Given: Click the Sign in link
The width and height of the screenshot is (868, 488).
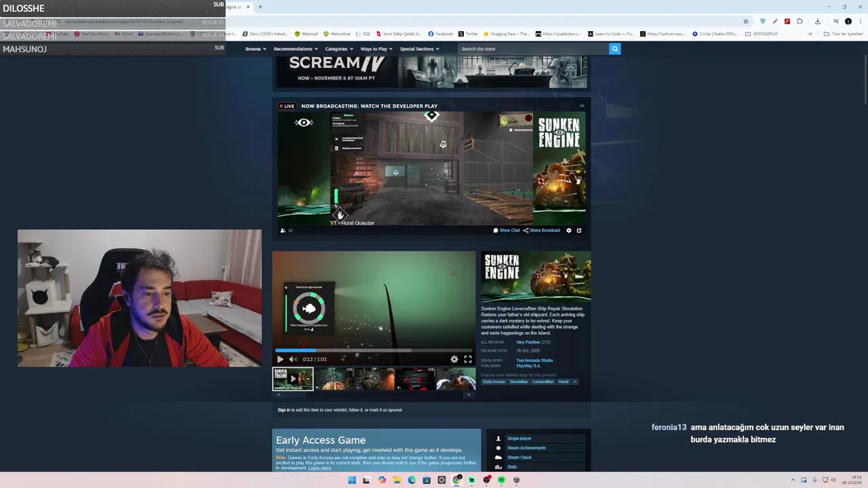Looking at the screenshot, I should (283, 410).
